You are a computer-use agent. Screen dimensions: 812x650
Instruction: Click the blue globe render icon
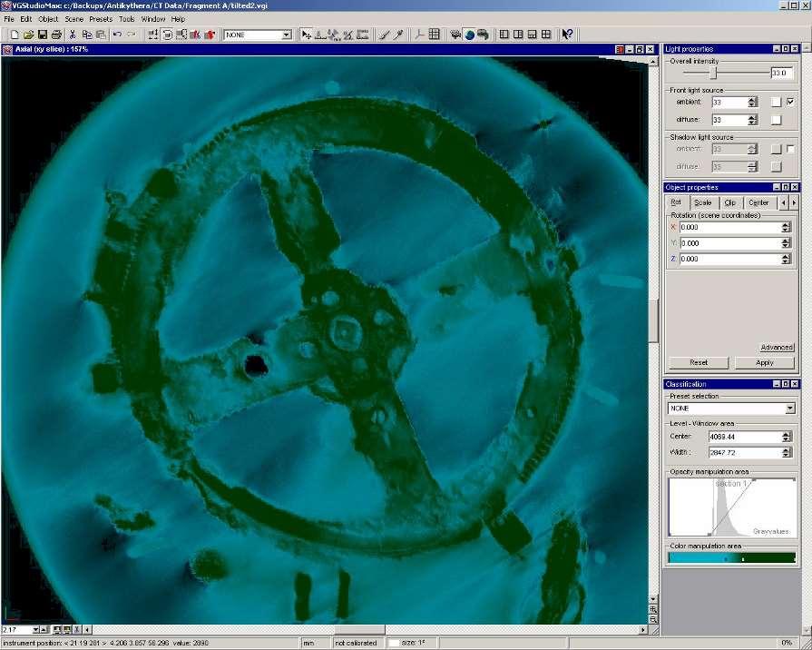tap(469, 34)
